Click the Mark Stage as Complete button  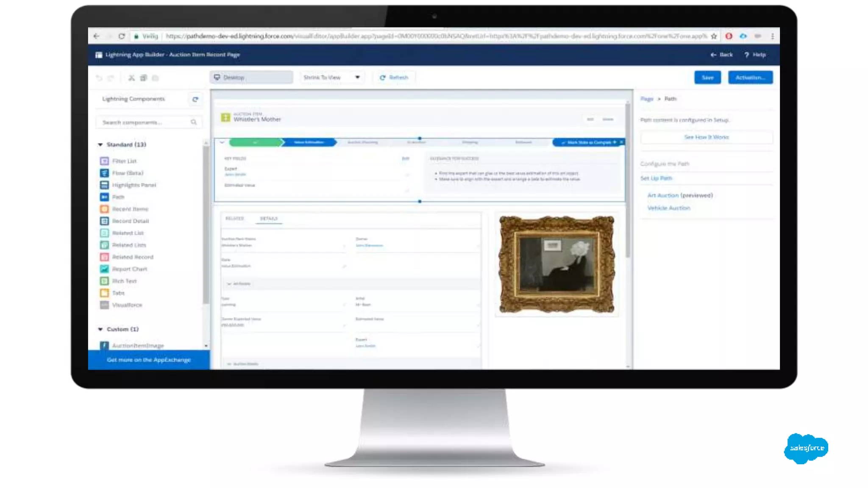coord(588,143)
